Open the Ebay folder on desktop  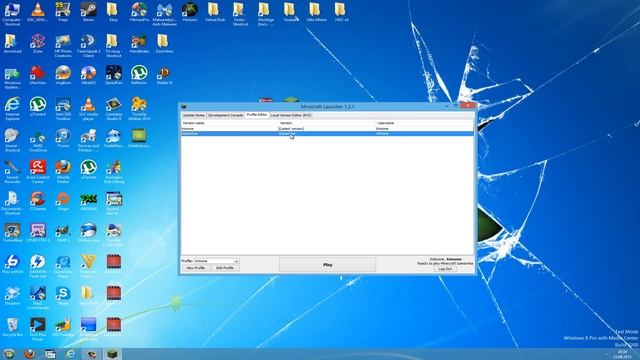tap(113, 12)
